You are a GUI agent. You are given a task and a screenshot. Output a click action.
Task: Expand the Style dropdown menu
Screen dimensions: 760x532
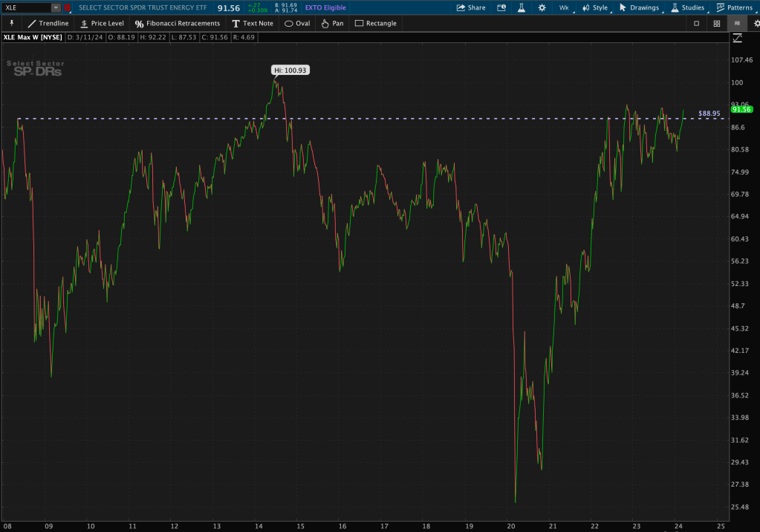coord(594,7)
